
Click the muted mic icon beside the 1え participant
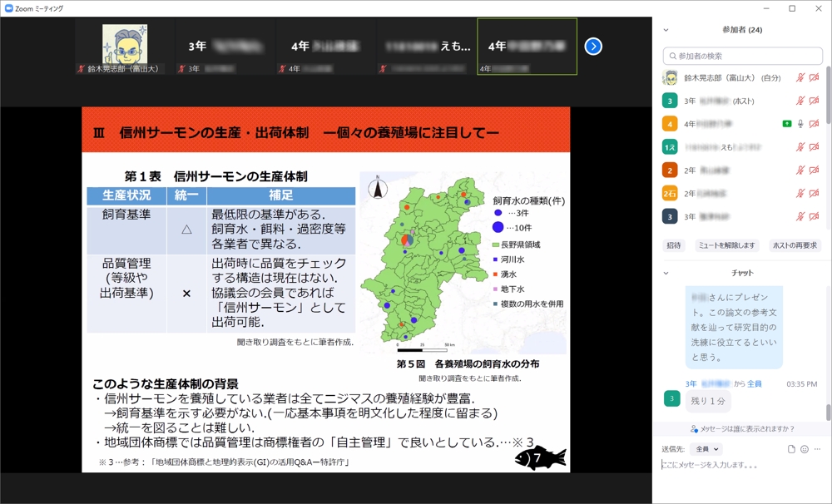pyautogui.click(x=800, y=147)
